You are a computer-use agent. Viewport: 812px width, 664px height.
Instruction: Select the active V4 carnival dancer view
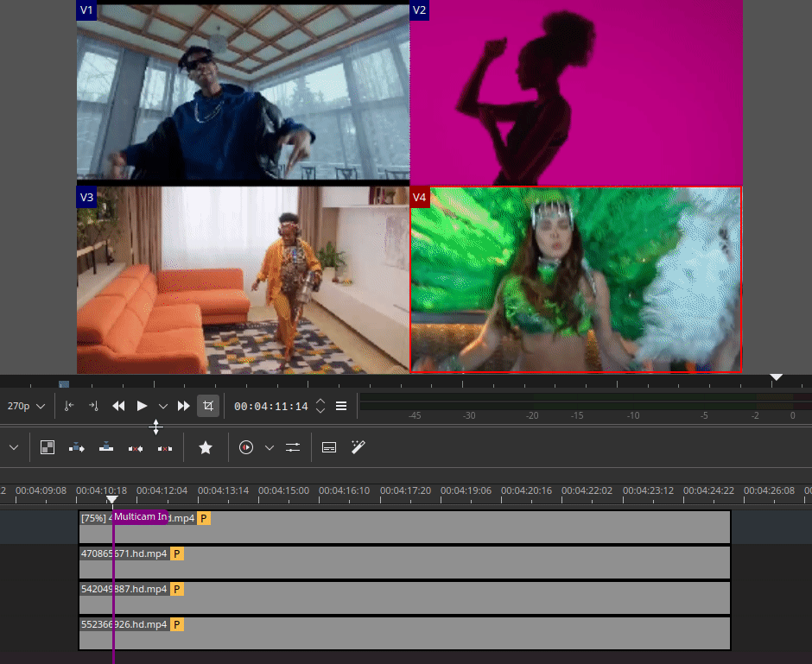(x=576, y=280)
